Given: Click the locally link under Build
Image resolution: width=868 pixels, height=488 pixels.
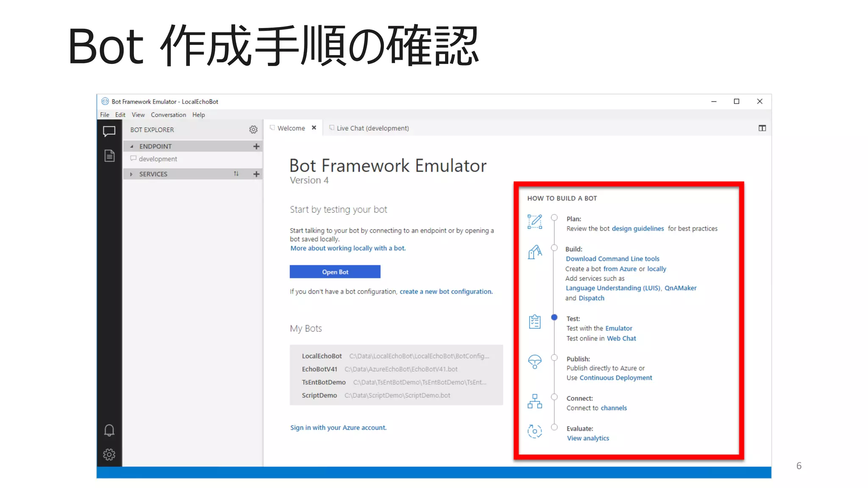Looking at the screenshot, I should 657,269.
